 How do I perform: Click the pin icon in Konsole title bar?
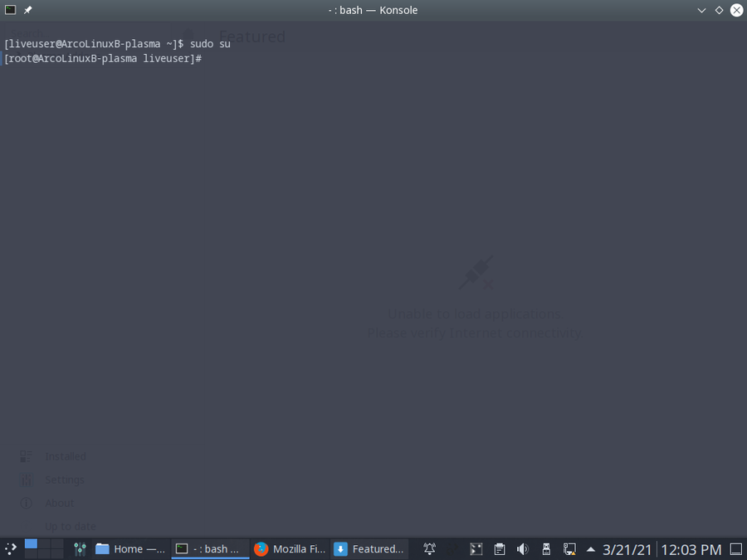(x=28, y=10)
